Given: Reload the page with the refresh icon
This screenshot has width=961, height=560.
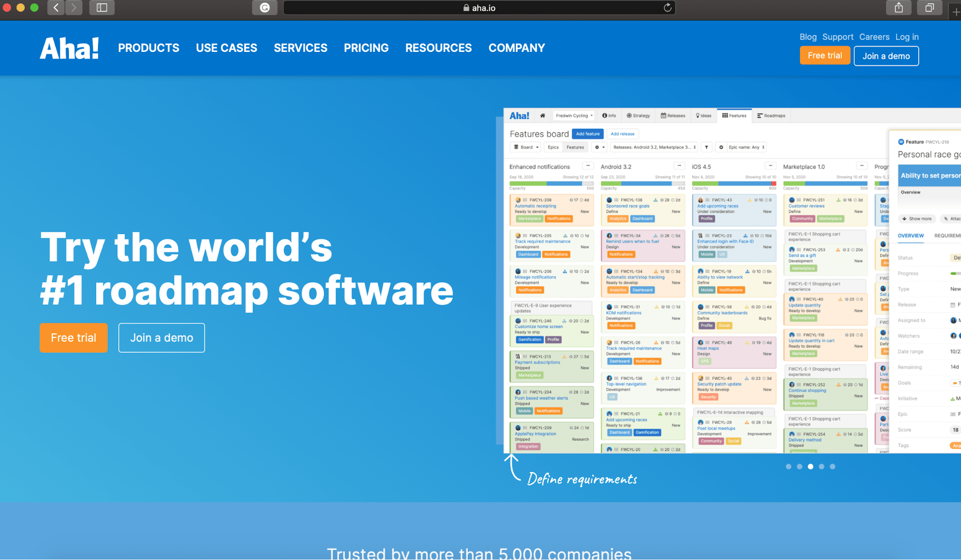Looking at the screenshot, I should pyautogui.click(x=667, y=8).
